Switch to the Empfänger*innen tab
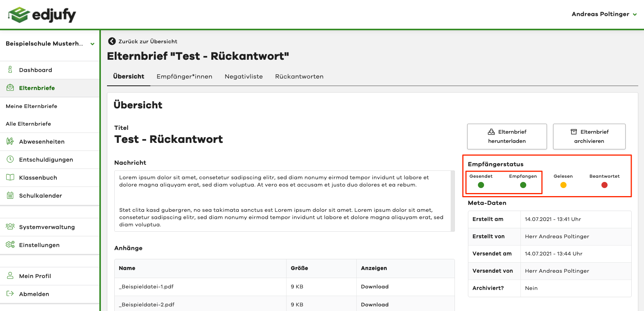Image resolution: width=644 pixels, height=311 pixels. click(x=184, y=77)
